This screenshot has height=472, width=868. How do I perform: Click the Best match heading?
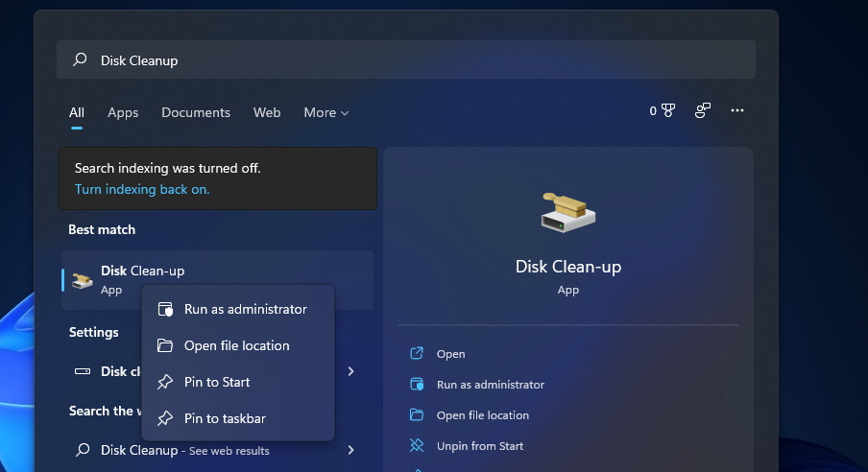point(102,229)
